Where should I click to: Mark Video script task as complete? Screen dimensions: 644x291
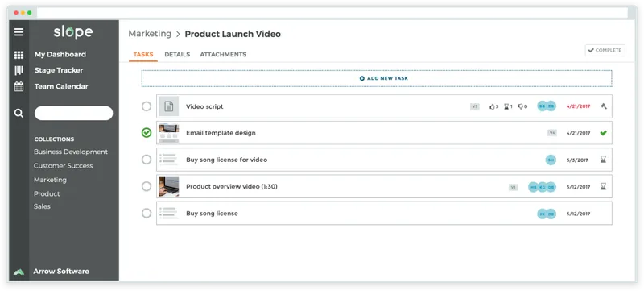click(147, 106)
